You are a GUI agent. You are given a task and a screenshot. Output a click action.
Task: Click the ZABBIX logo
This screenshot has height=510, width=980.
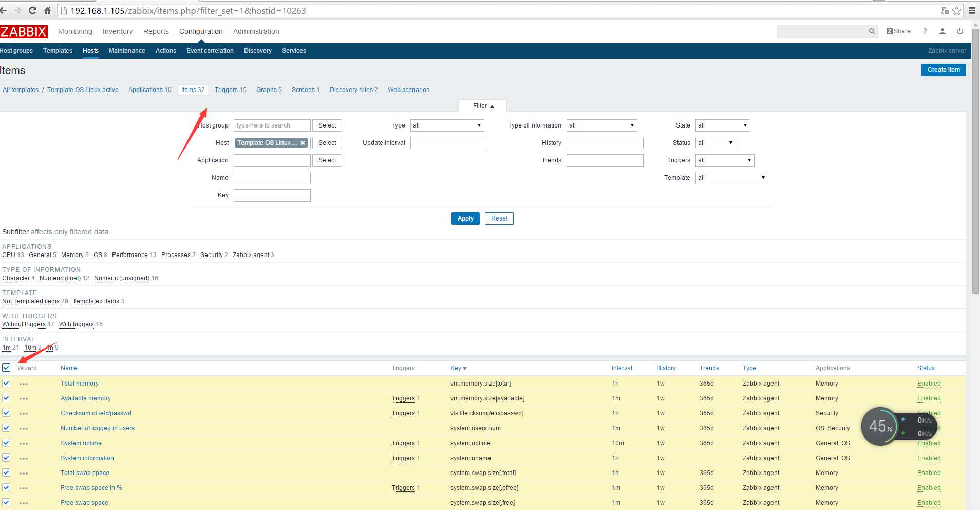(24, 31)
